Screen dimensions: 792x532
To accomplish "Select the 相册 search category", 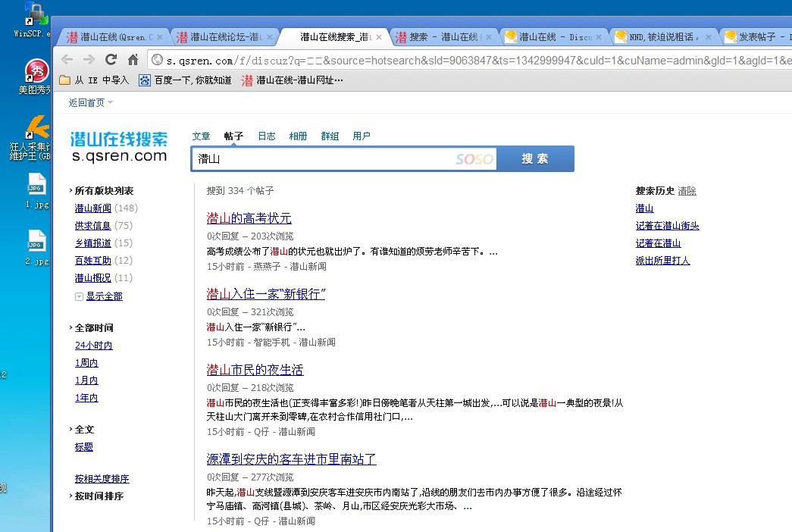I will [x=298, y=136].
